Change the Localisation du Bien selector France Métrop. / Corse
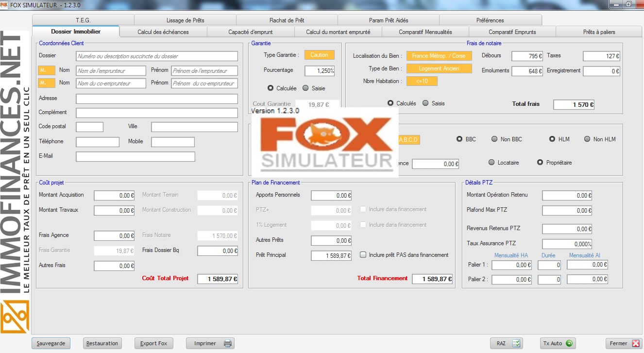The width and height of the screenshot is (644, 353). [439, 55]
